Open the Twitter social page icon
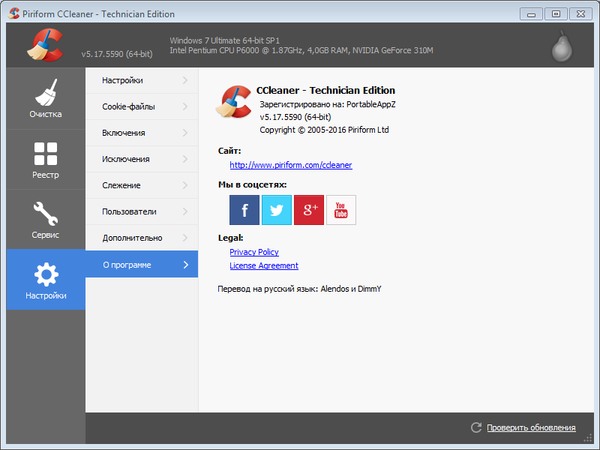This screenshot has width=600, height=450. pyautogui.click(x=276, y=210)
